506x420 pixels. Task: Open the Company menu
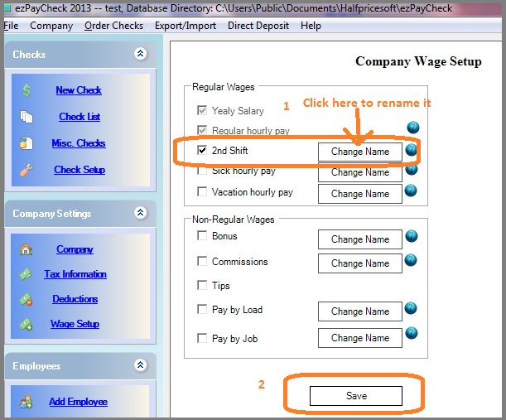[51, 26]
